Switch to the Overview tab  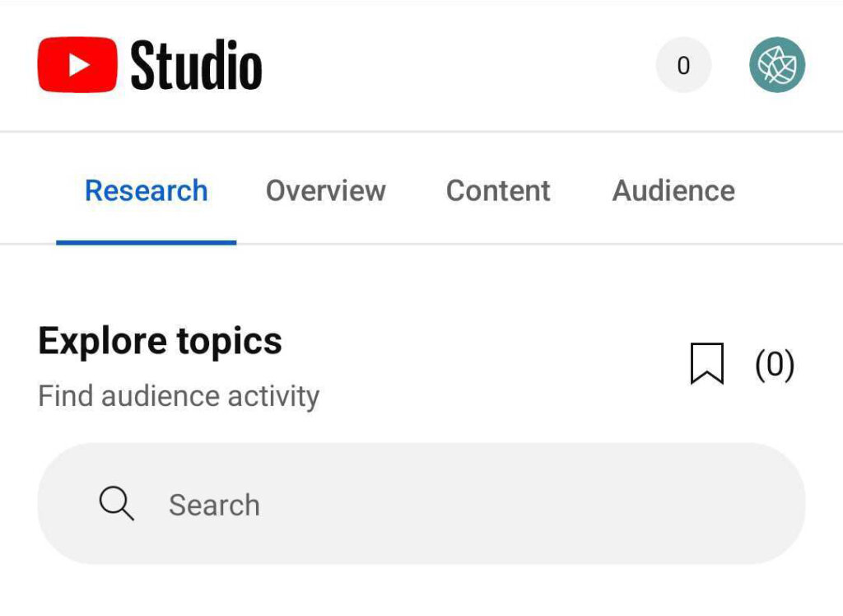pos(326,190)
